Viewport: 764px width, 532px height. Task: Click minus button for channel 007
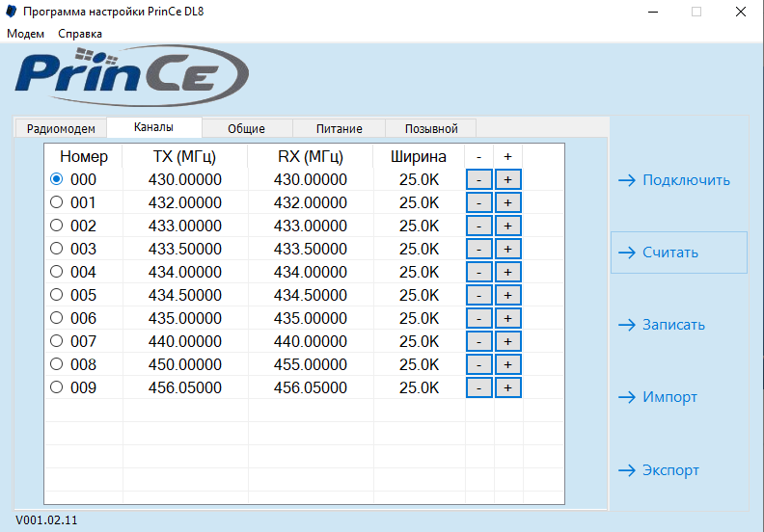[x=479, y=341]
